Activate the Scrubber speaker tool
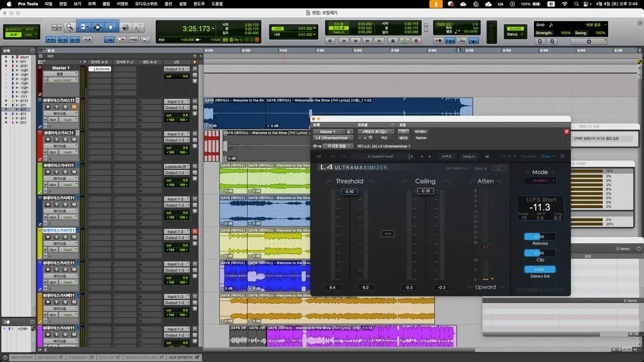This screenshot has height=362, width=644. tap(125, 27)
